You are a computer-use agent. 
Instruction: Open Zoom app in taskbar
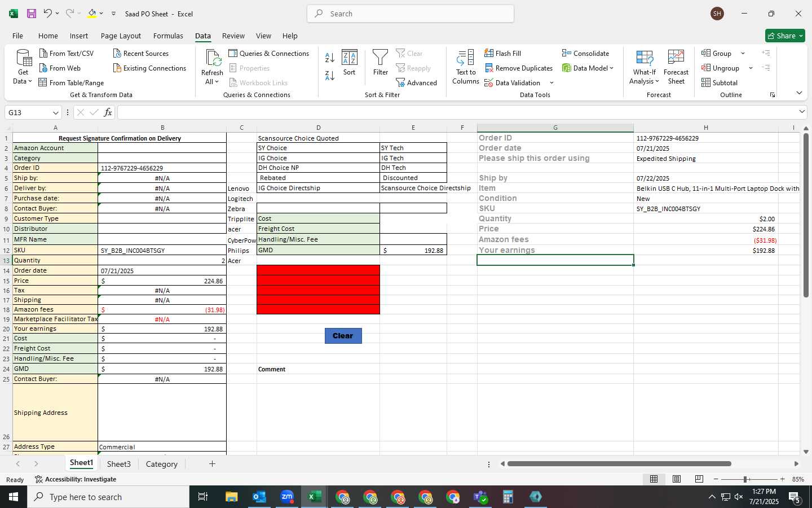287,497
